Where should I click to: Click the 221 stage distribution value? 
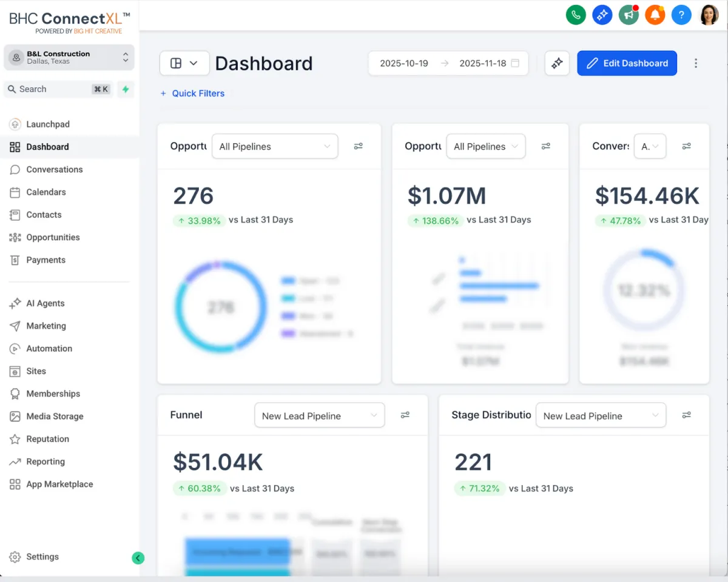473,463
